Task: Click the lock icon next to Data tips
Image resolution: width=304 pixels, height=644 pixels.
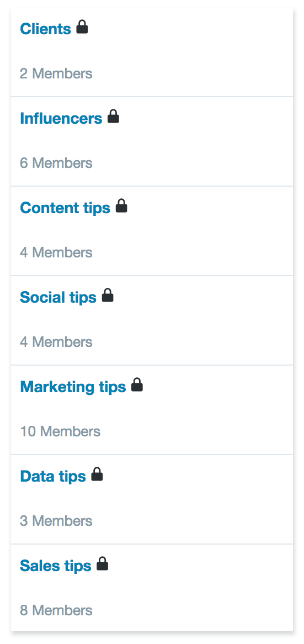Action: click(97, 475)
